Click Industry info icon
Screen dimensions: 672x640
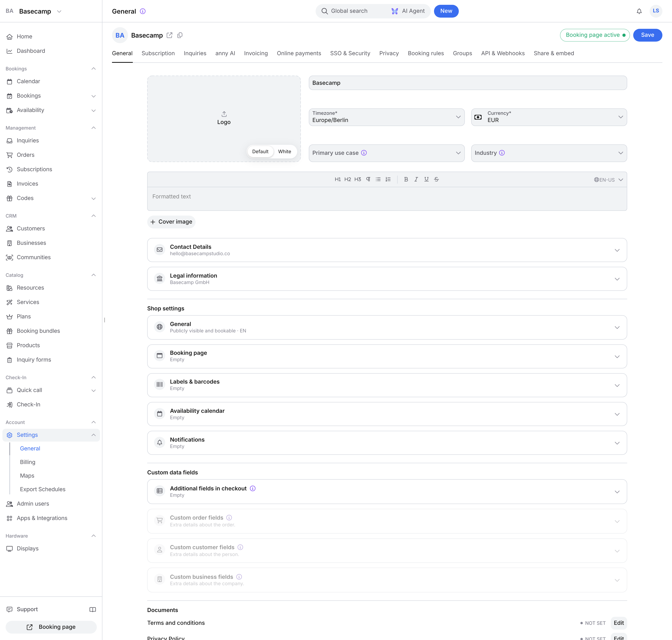502,153
